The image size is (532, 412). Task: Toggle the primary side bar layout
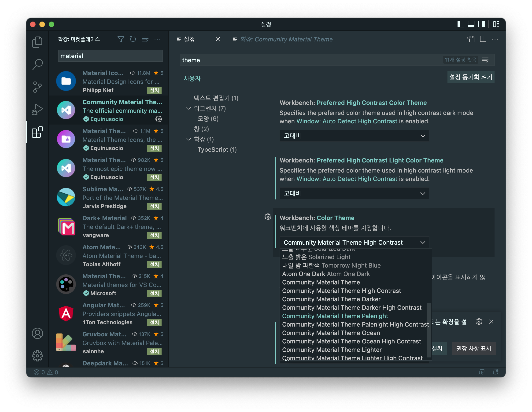pyautogui.click(x=460, y=24)
